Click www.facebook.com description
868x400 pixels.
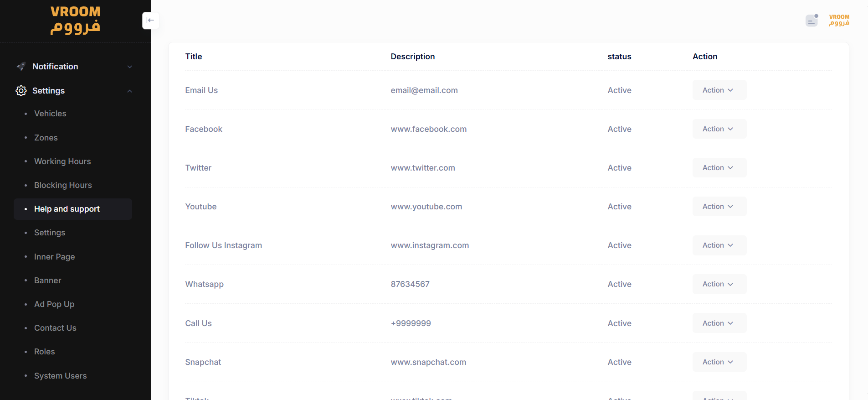429,129
